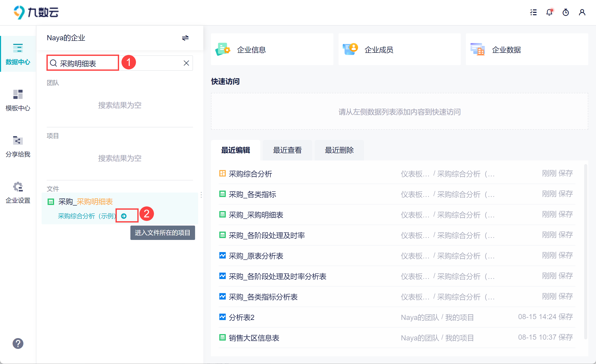Image resolution: width=596 pixels, height=364 pixels.
Task: Open the task list icon in header
Action: [533, 12]
